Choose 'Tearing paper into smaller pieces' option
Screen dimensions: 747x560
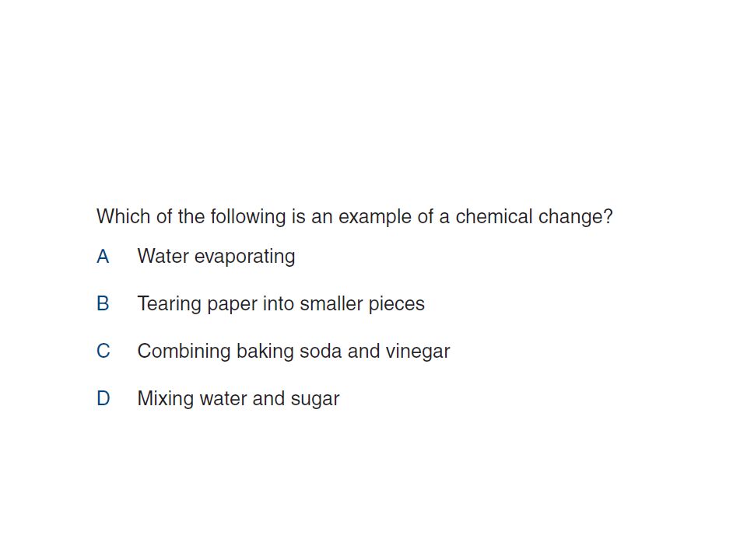click(x=281, y=304)
